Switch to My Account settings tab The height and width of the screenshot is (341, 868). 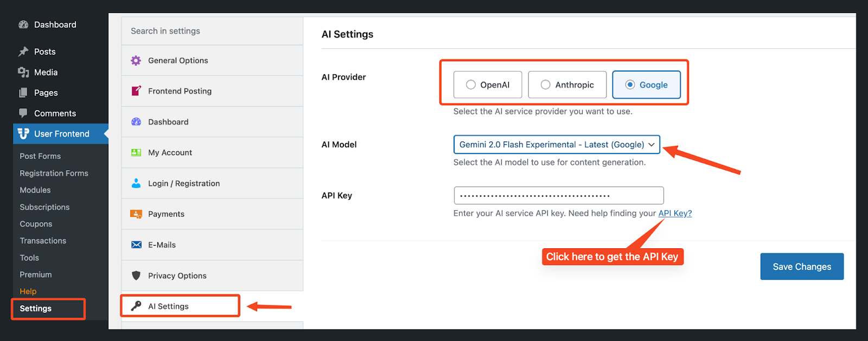(212, 153)
